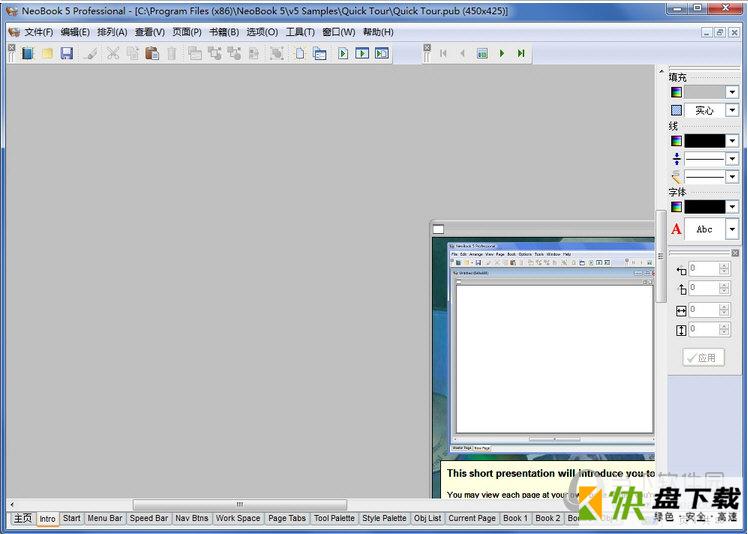Click the paintbrush copy-style toolbar icon

click(x=91, y=53)
